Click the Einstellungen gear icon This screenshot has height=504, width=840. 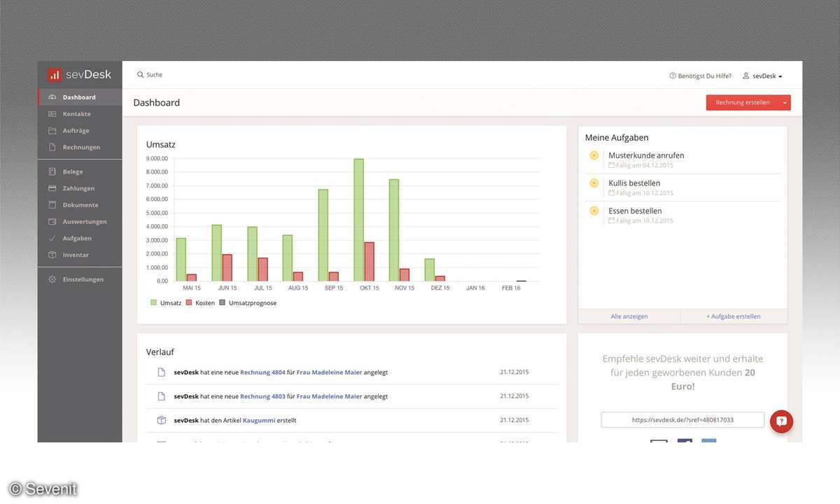[52, 279]
